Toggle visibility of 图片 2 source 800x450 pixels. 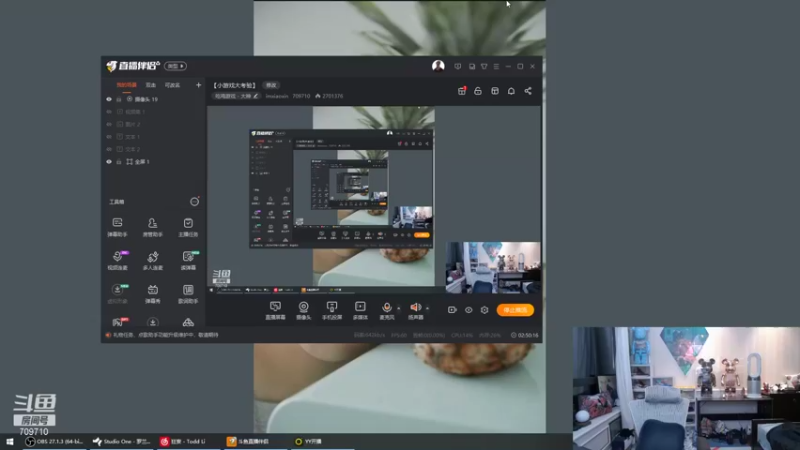pos(109,124)
